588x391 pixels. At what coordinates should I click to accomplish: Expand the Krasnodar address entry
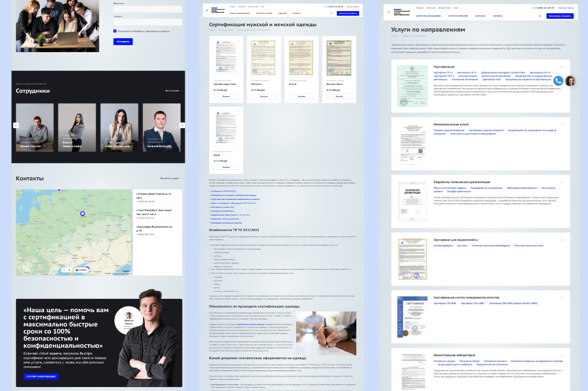coord(178,226)
